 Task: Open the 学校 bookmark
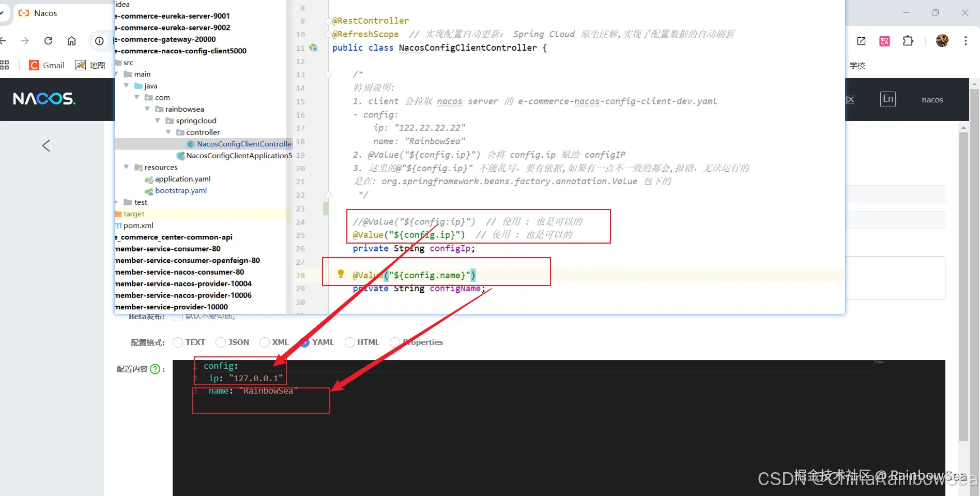point(857,65)
